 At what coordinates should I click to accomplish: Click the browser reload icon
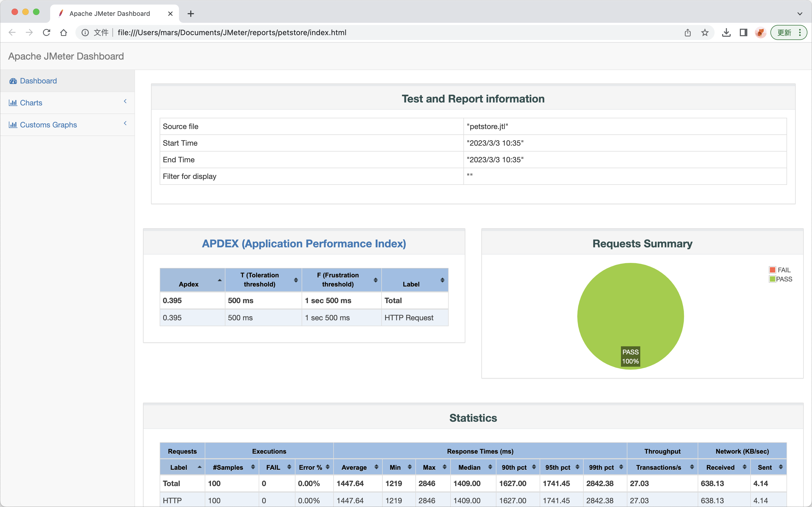(x=47, y=32)
